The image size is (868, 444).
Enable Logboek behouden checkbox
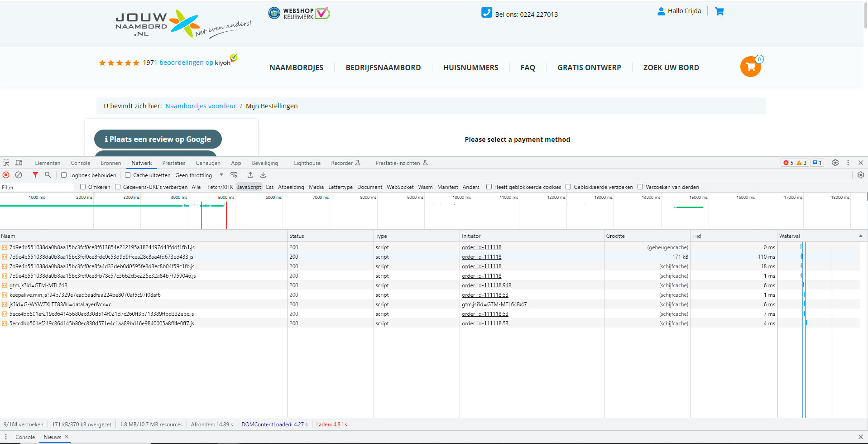(64, 175)
